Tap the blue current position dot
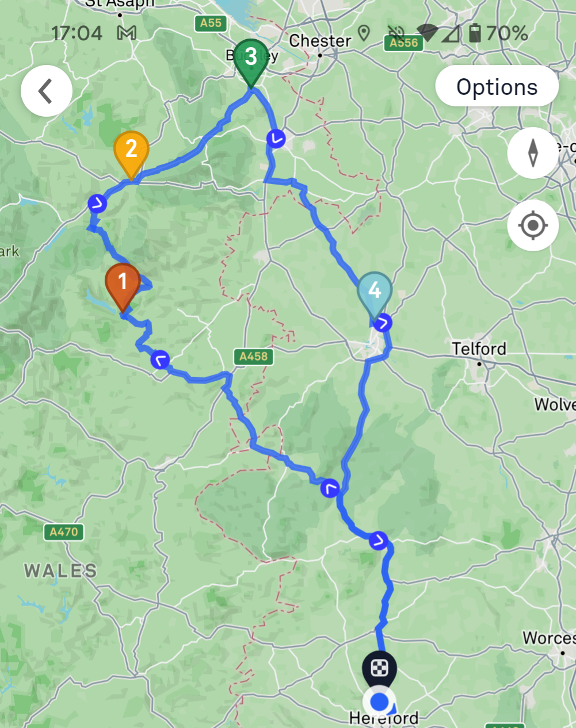Image resolution: width=576 pixels, height=728 pixels. tap(379, 702)
